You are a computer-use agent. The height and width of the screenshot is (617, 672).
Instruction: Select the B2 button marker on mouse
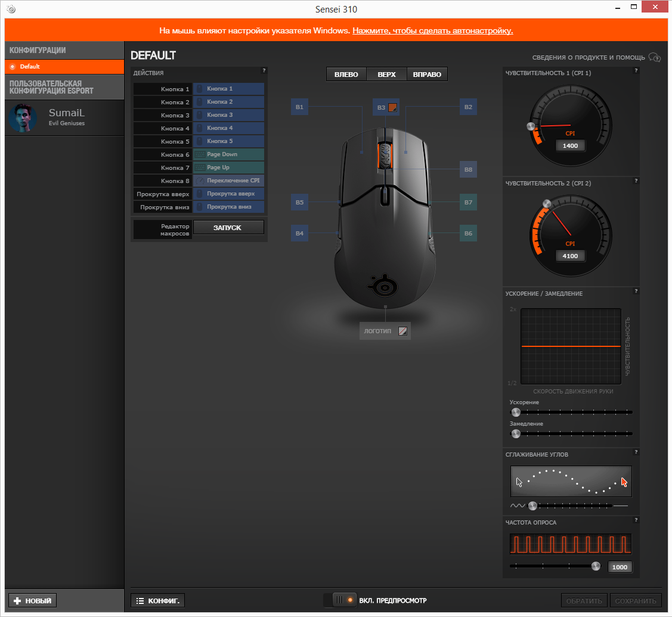click(468, 107)
